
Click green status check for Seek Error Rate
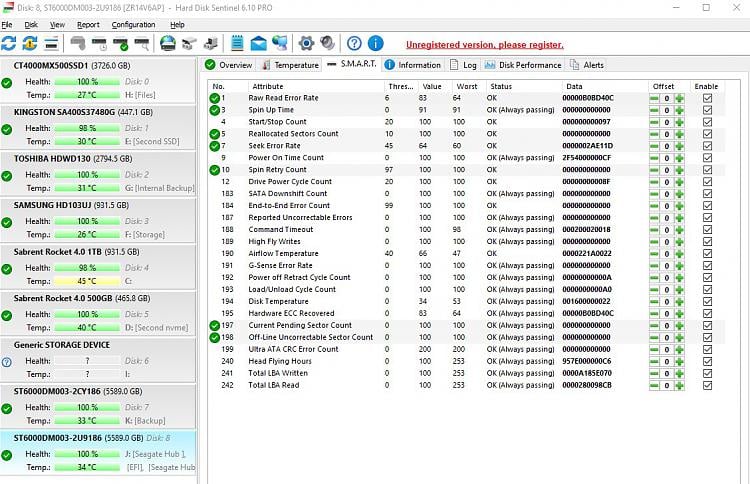click(214, 146)
